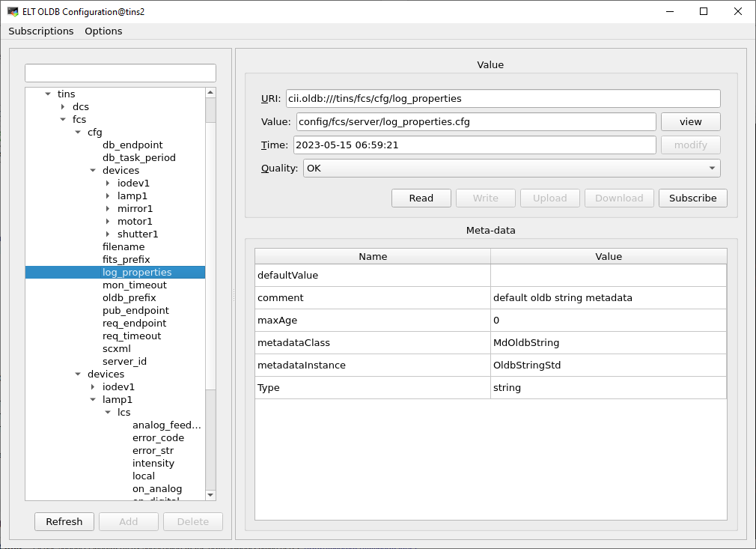Collapse the cfg configuration branch
This screenshot has height=549, width=756.
pos(78,132)
